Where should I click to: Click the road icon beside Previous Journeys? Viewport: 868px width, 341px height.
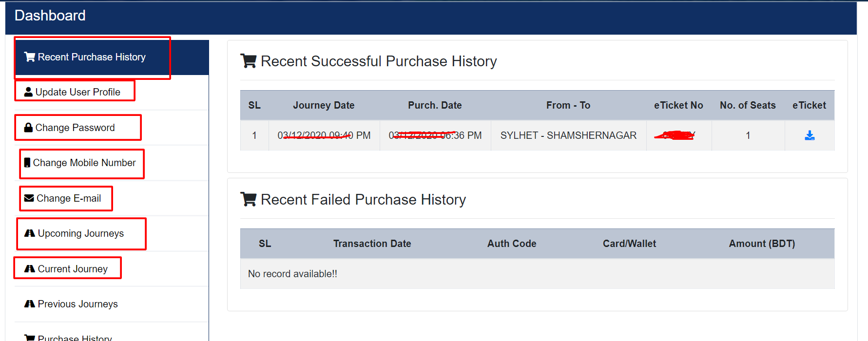tap(30, 304)
